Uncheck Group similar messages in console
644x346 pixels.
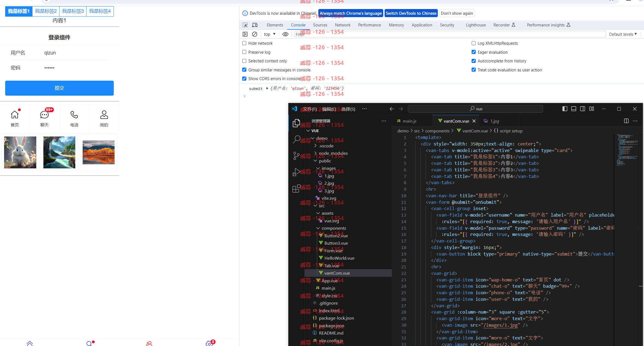pos(244,70)
